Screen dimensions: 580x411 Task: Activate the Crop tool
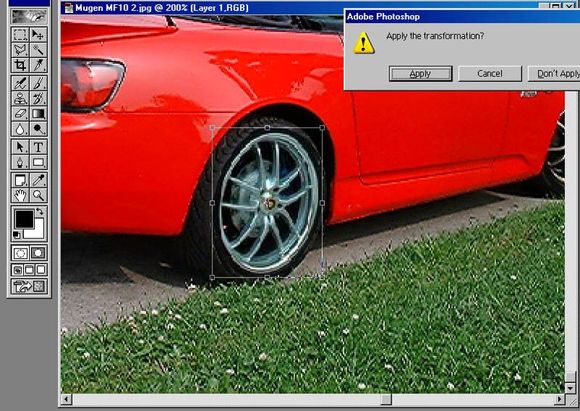click(x=20, y=65)
